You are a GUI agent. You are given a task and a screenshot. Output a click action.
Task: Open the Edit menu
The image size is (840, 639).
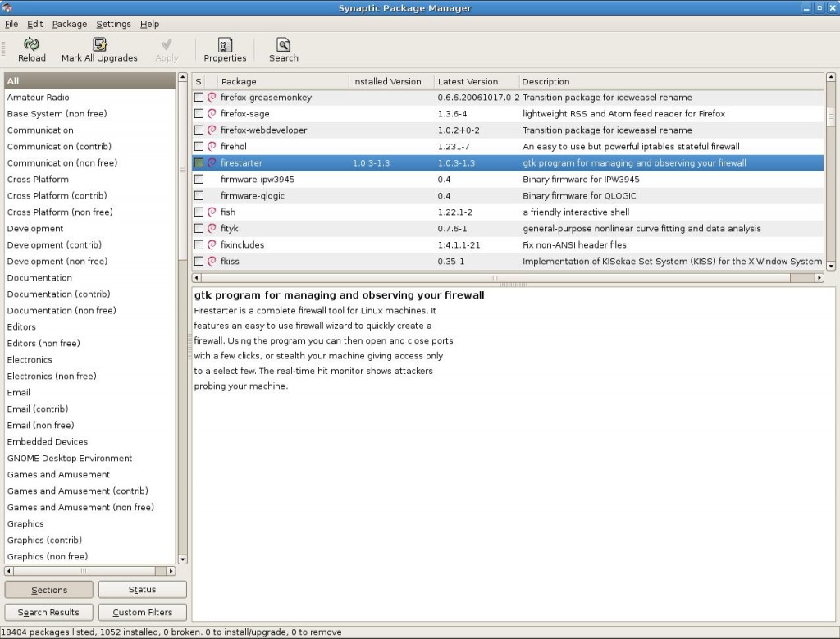pyautogui.click(x=34, y=24)
